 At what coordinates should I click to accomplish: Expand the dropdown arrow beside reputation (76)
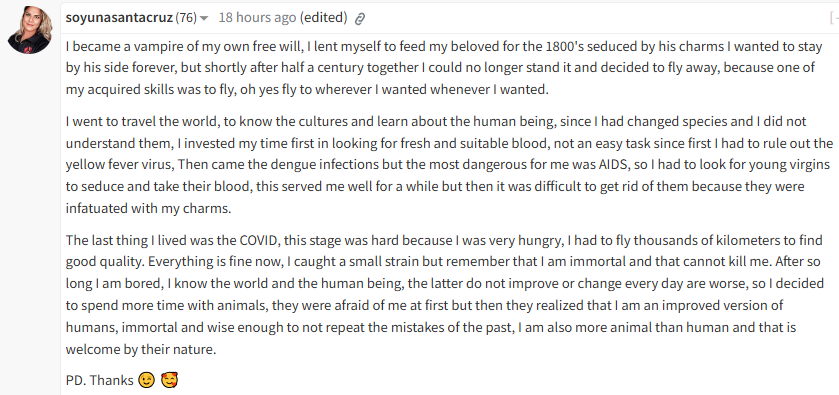(204, 19)
